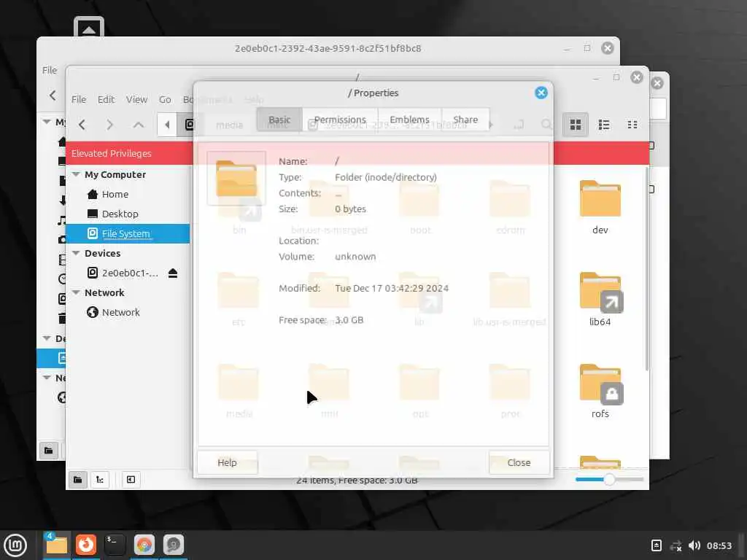The image size is (747, 560).
Task: Open the Linux Mint start menu
Action: (15, 545)
